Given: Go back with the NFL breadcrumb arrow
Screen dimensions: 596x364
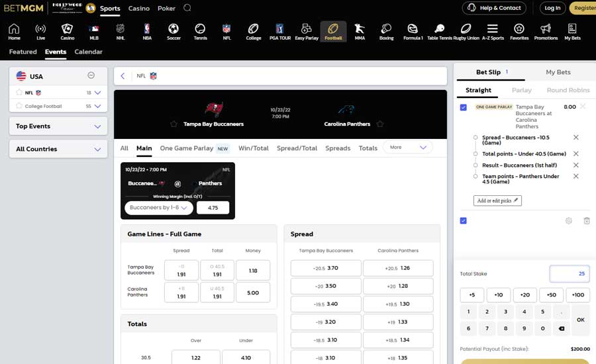Looking at the screenshot, I should pos(123,76).
